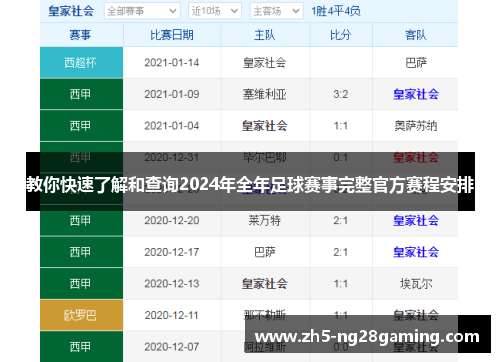Click the 客队 column header
500x362 pixels.
click(x=415, y=35)
